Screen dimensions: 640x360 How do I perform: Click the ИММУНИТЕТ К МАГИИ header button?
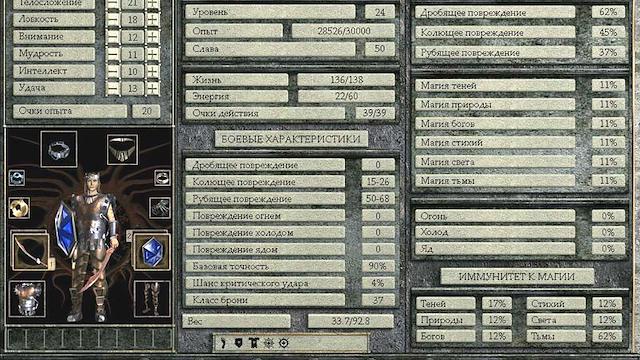(517, 277)
